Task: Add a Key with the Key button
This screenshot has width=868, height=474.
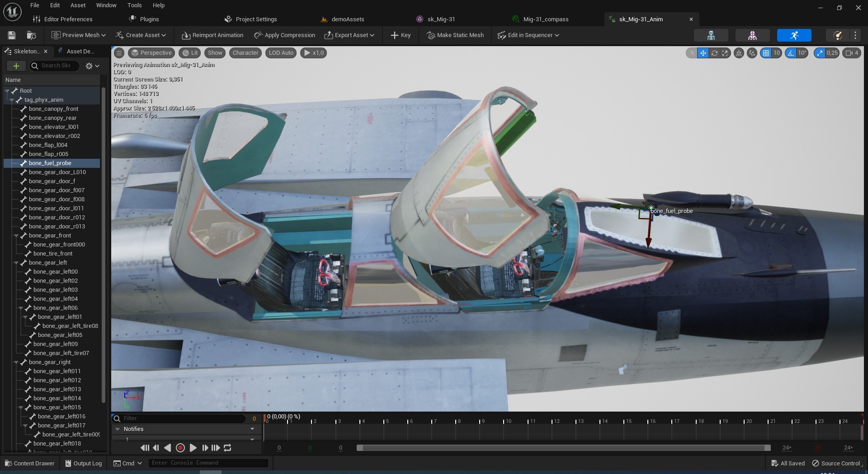Action: tap(401, 35)
